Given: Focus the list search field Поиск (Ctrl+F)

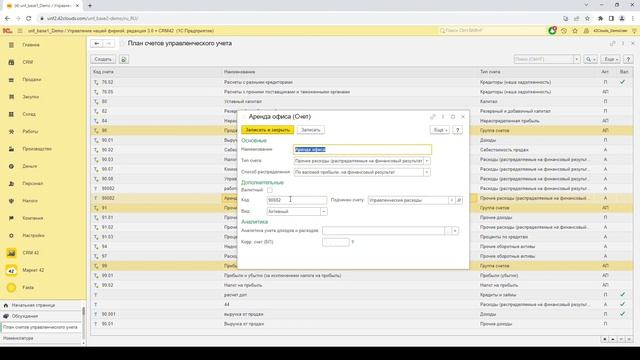Looking at the screenshot, I should pyautogui.click(x=544, y=60).
